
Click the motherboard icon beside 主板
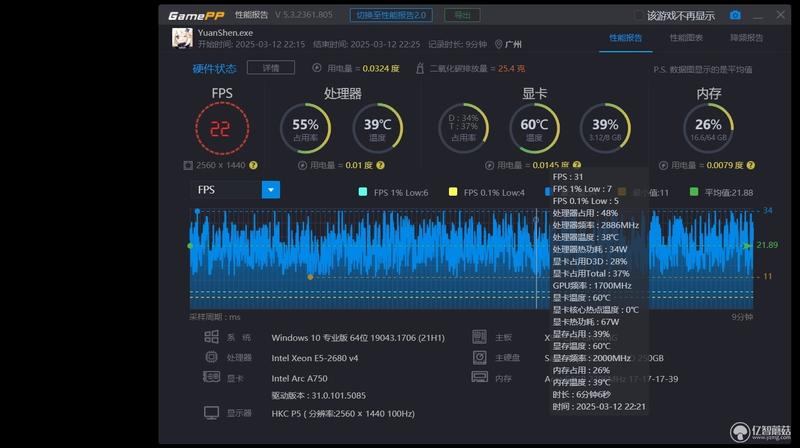coord(480,337)
